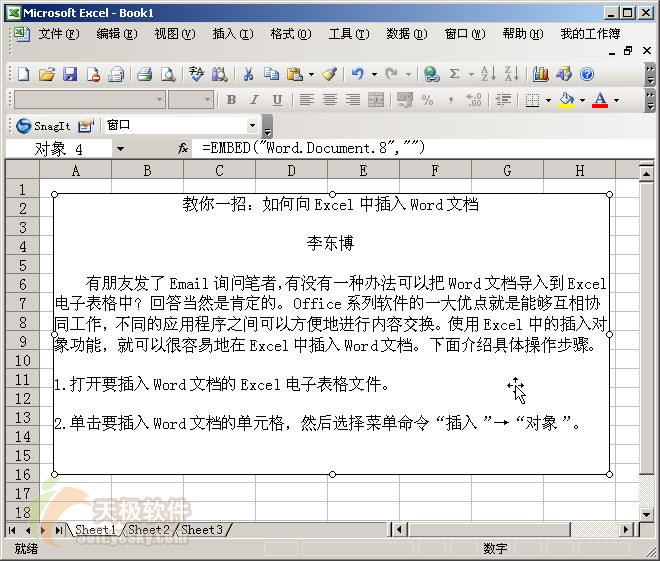660x561 pixels.
Task: Insert Hyperlink with the globe icon
Action: pos(431,74)
